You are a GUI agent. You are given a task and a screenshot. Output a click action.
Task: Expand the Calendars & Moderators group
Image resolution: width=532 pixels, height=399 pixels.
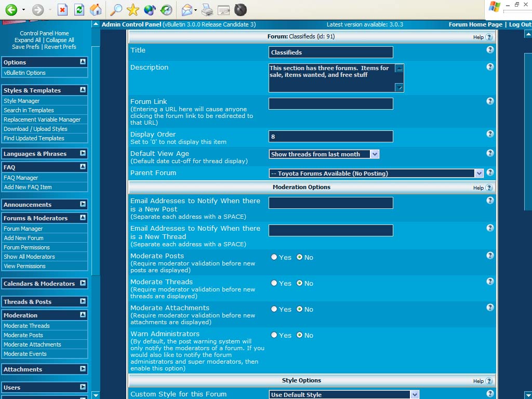83,283
